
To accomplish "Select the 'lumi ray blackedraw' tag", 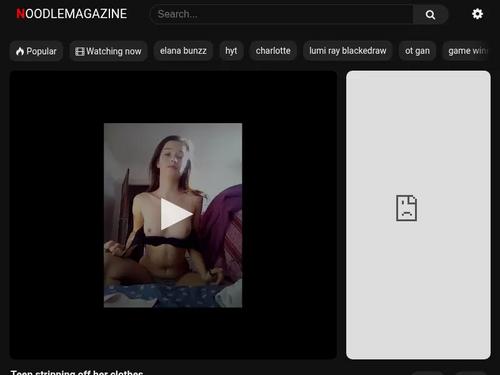I will (347, 51).
